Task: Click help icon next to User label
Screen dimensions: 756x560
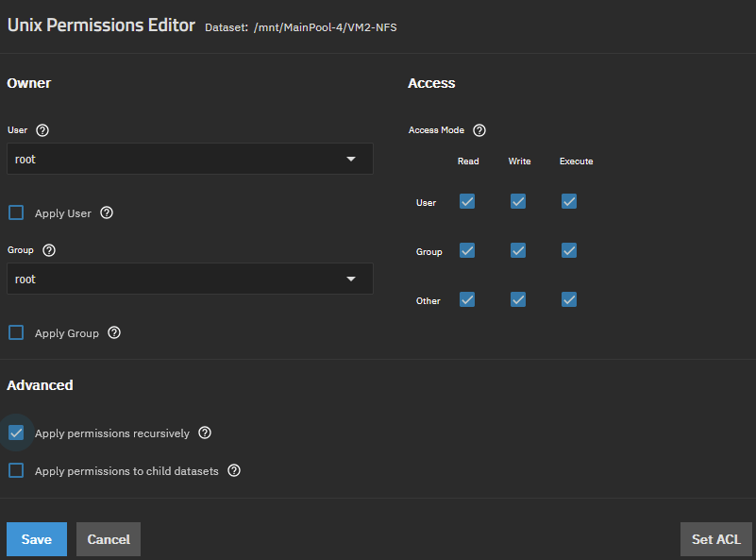Action: [x=42, y=130]
